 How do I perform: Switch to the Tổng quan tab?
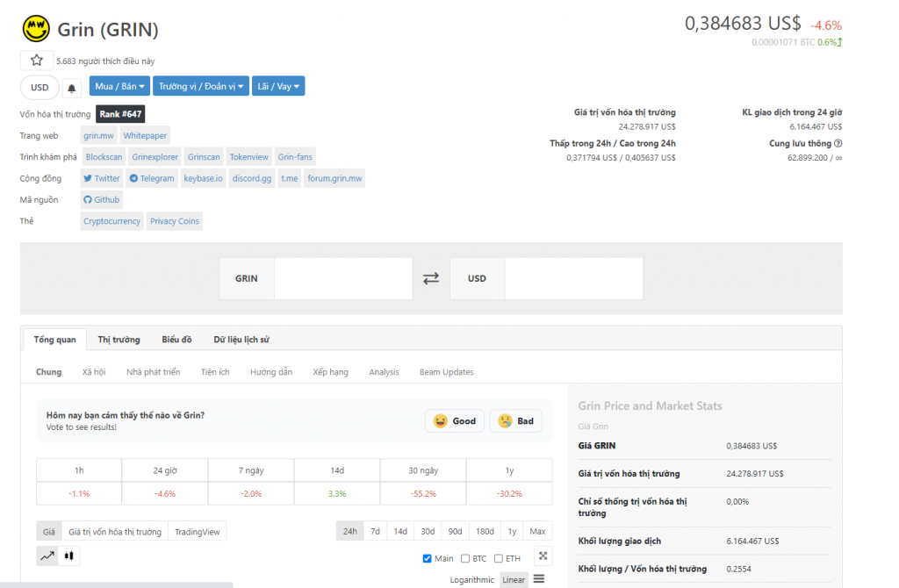[x=55, y=340]
